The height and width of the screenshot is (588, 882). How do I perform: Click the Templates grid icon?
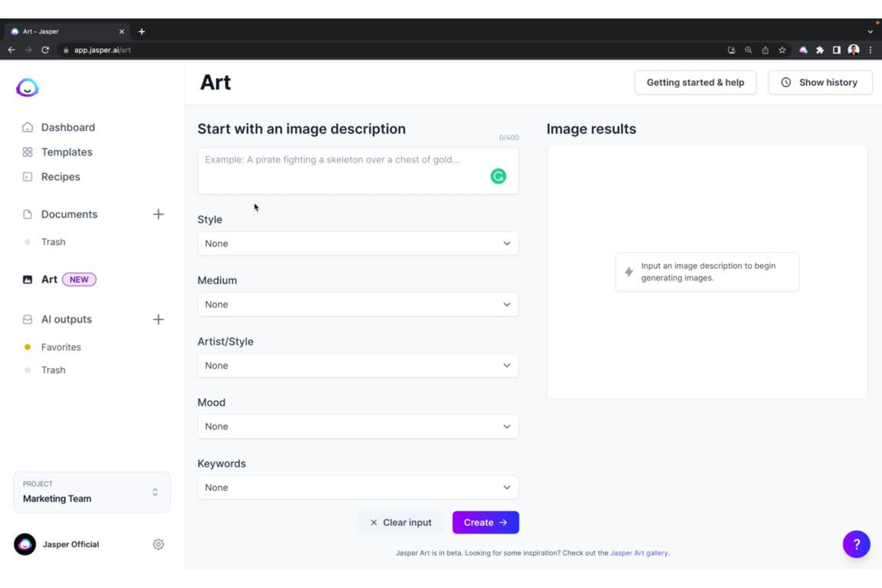pos(27,152)
